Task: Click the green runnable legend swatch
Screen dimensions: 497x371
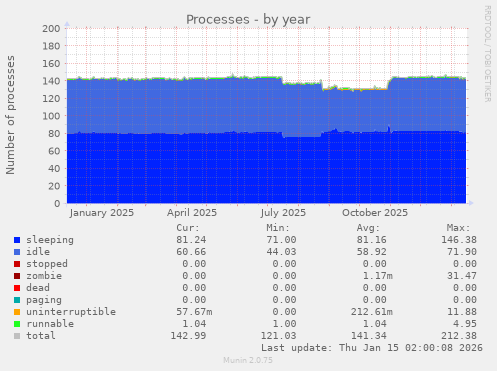Action: click(x=17, y=324)
